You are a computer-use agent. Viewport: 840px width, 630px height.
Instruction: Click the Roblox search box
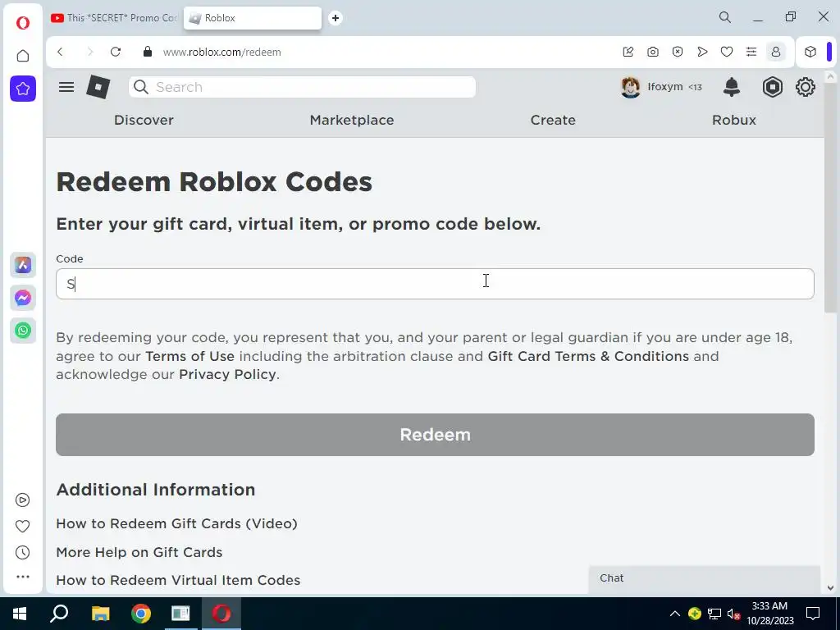click(x=302, y=87)
